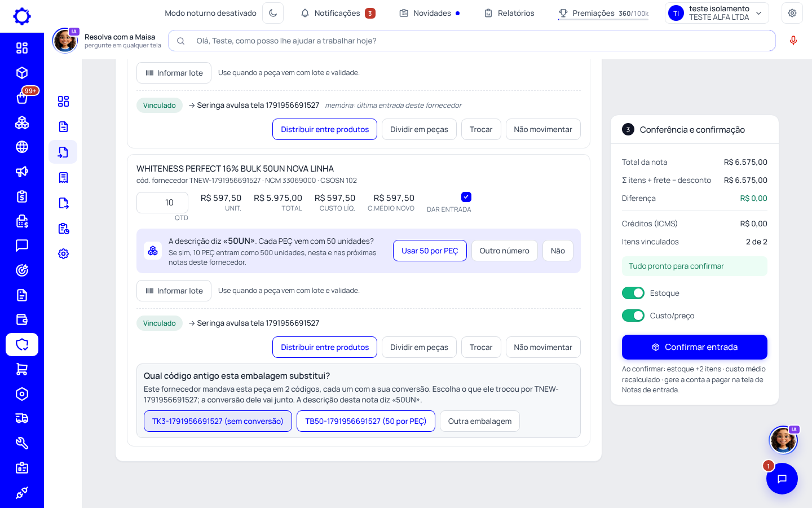Open the chat bubble icon in the blue sidebar
The width and height of the screenshot is (812, 508).
click(x=22, y=246)
